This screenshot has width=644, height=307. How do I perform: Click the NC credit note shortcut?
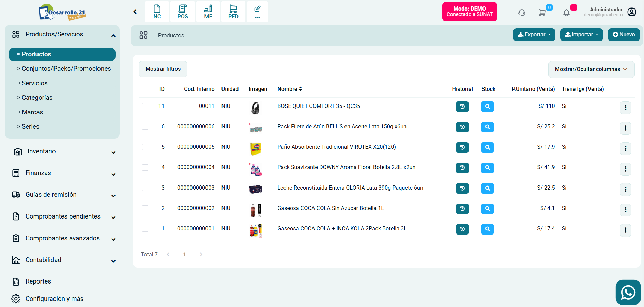coord(157,12)
